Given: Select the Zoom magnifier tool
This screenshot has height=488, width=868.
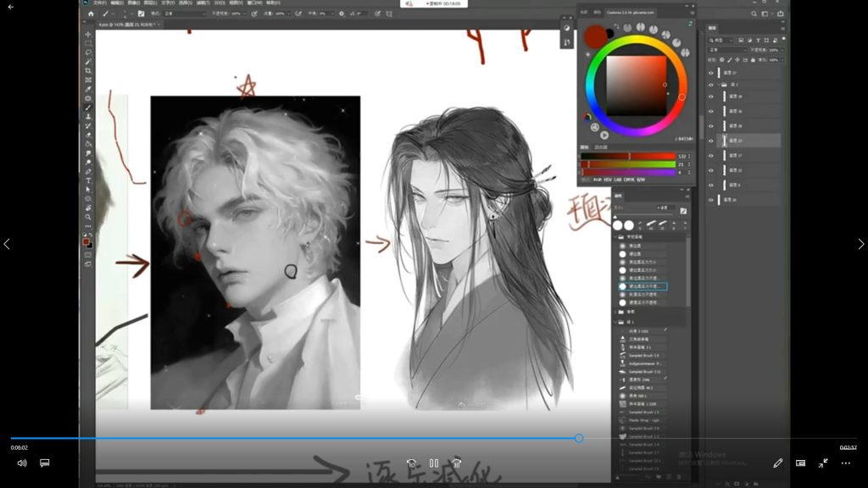Looking at the screenshot, I should click(x=88, y=216).
